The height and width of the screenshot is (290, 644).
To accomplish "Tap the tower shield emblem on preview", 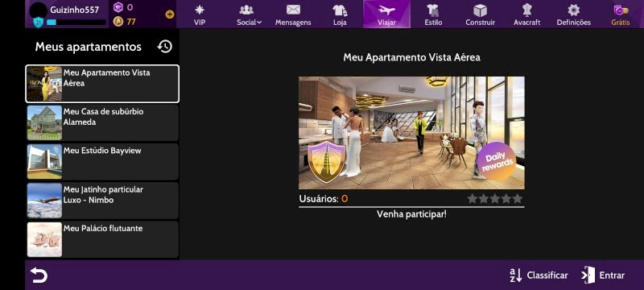I will [x=327, y=161].
